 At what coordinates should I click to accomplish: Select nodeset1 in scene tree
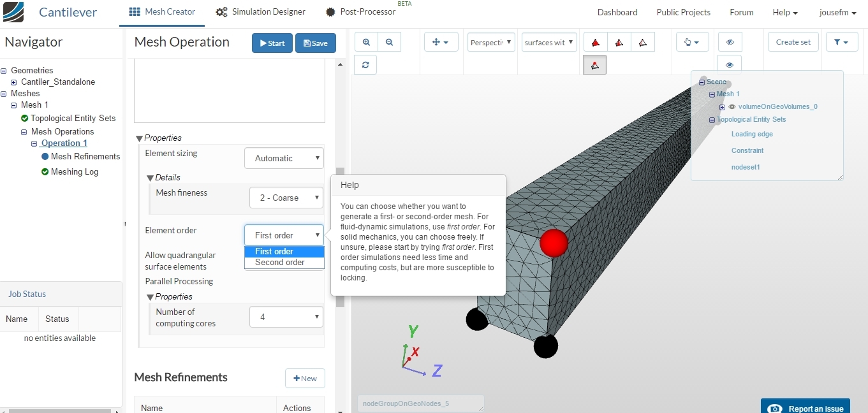pos(746,167)
